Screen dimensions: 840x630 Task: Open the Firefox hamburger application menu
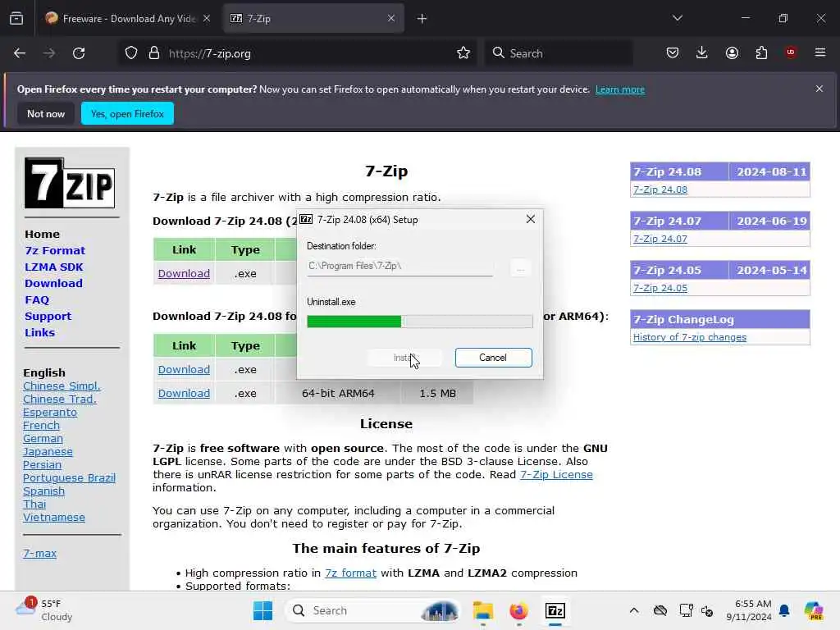coord(820,52)
